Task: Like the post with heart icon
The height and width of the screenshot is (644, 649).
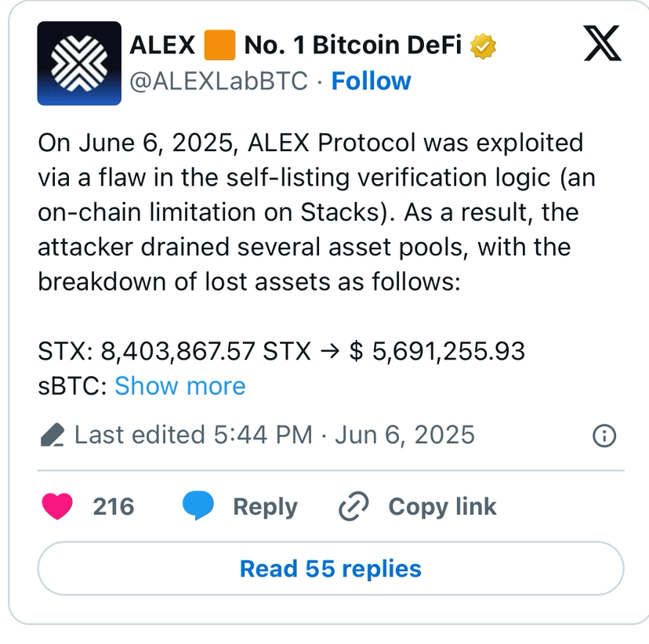Action: pyautogui.click(x=57, y=506)
